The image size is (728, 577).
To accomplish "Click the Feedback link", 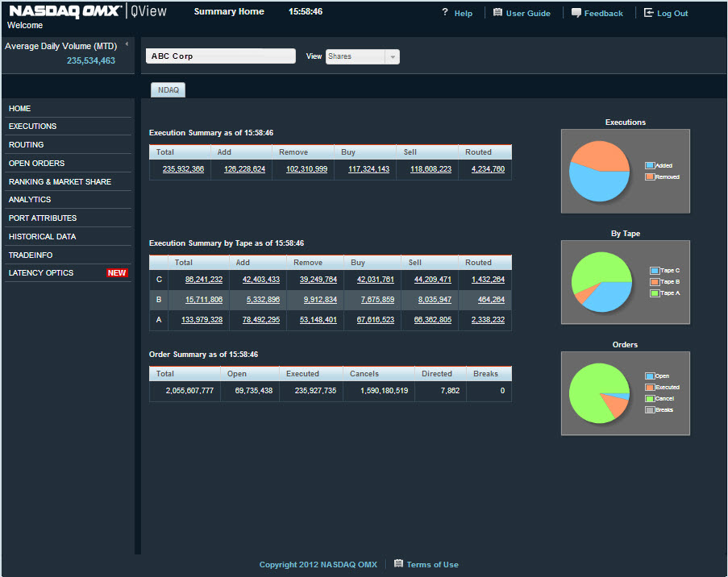I will [x=603, y=14].
